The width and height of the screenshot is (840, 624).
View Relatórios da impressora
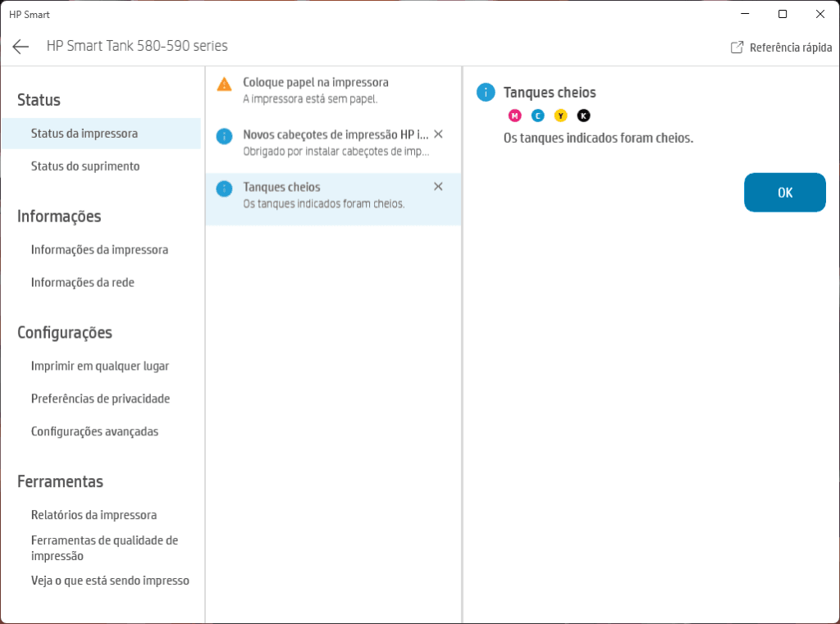(94, 515)
